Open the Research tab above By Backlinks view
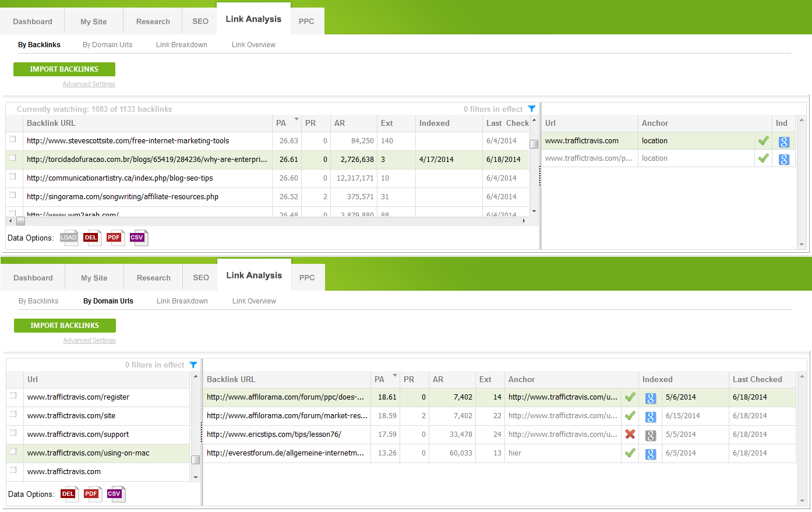The height and width of the screenshot is (512, 812). pos(153,22)
